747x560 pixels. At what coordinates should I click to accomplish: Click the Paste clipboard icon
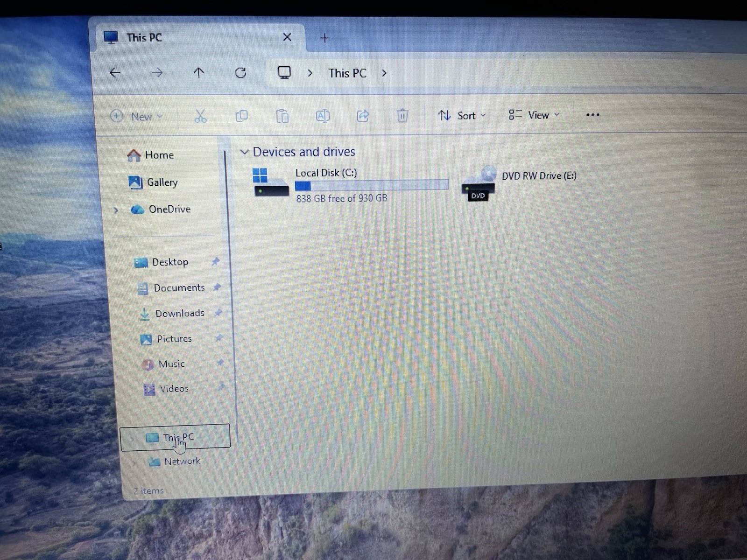[282, 116]
